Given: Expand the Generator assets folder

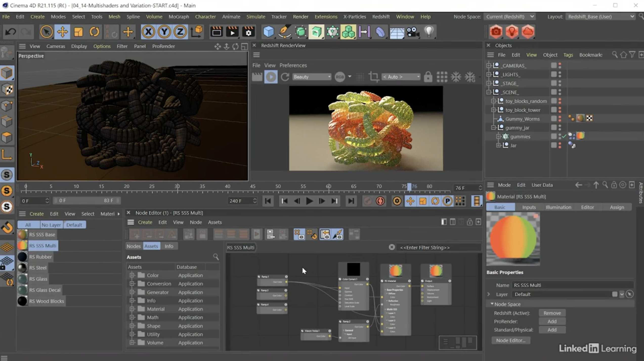Looking at the screenshot, I should pyautogui.click(x=132, y=292).
